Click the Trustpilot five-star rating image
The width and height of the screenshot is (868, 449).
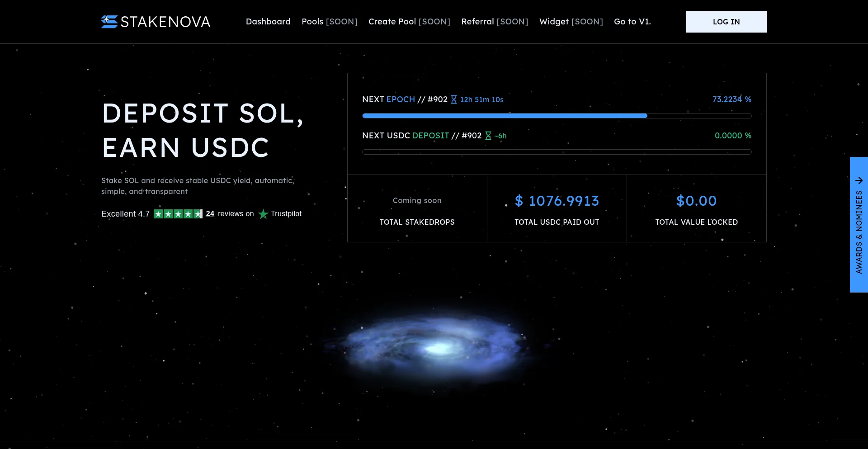178,214
